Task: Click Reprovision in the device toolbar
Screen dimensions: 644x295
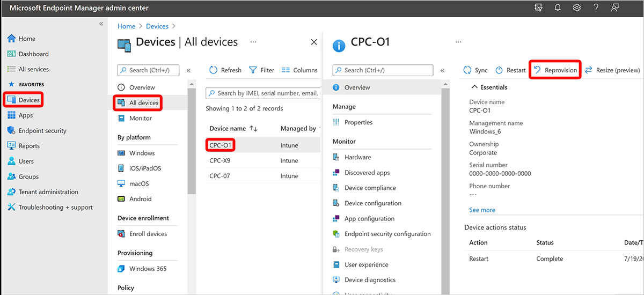Action: tap(555, 70)
